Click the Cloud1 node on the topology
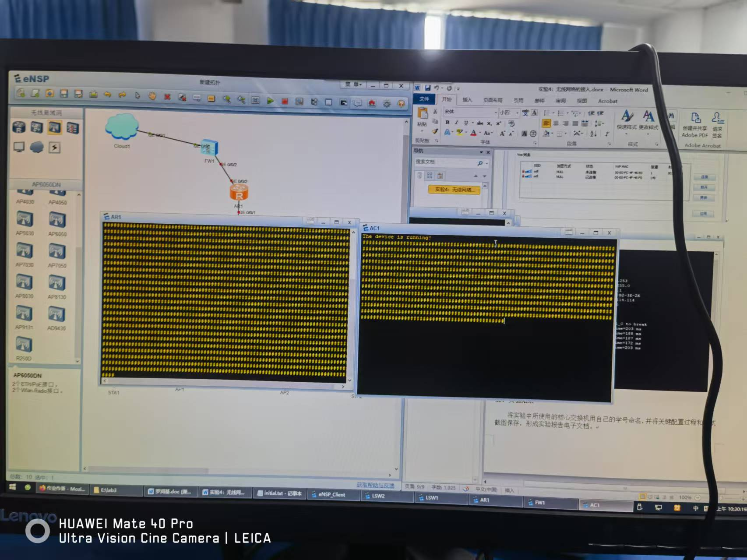 coord(122,127)
